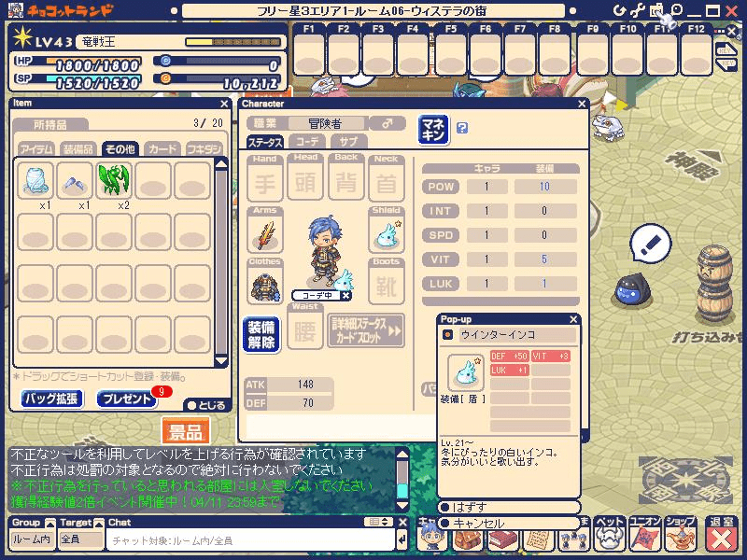
Task: Switch to コーデ tab in Character window
Action: tap(307, 142)
